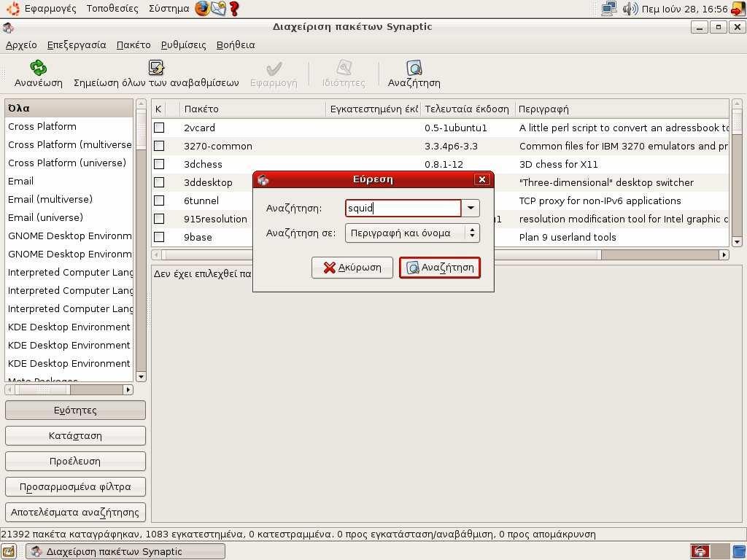Toggle checkbox for the 3ddesktop package
Viewport: 747px width, 560px height.
(x=159, y=182)
